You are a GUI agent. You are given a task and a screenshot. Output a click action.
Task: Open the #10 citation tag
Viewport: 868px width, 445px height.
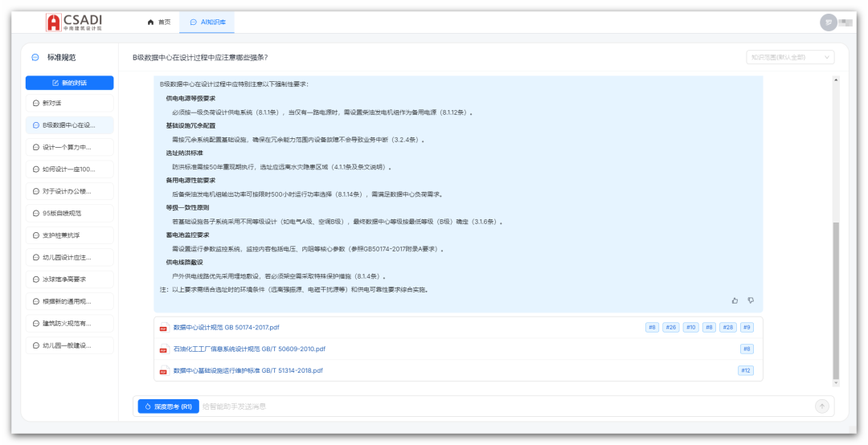click(691, 328)
